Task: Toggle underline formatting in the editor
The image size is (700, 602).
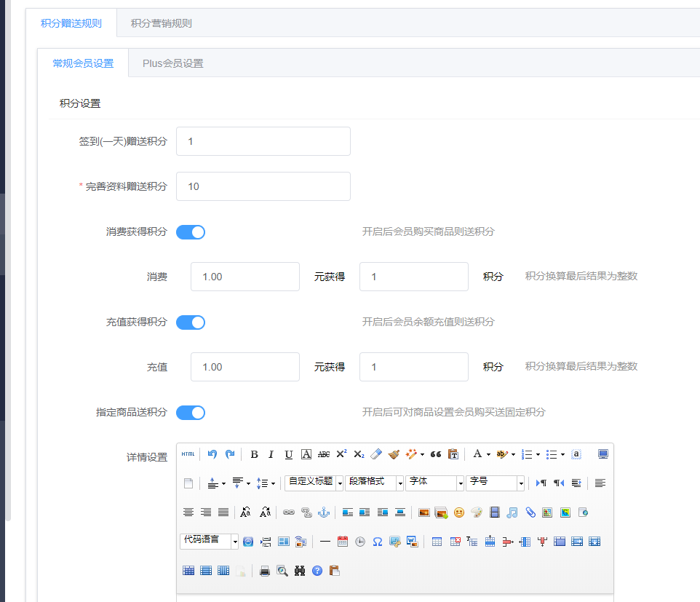Action: tap(288, 454)
